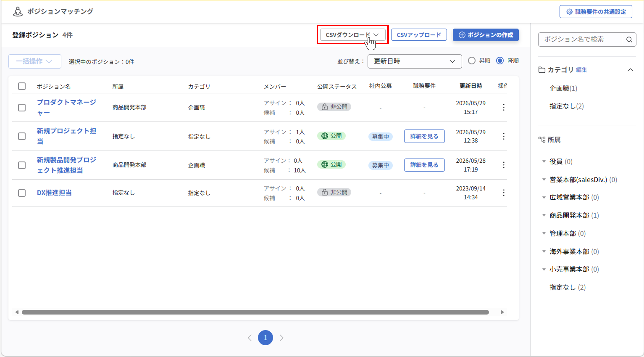Click the 公開 status badge for 新規プロジェクト担当
The width and height of the screenshot is (644, 357).
tap(331, 136)
